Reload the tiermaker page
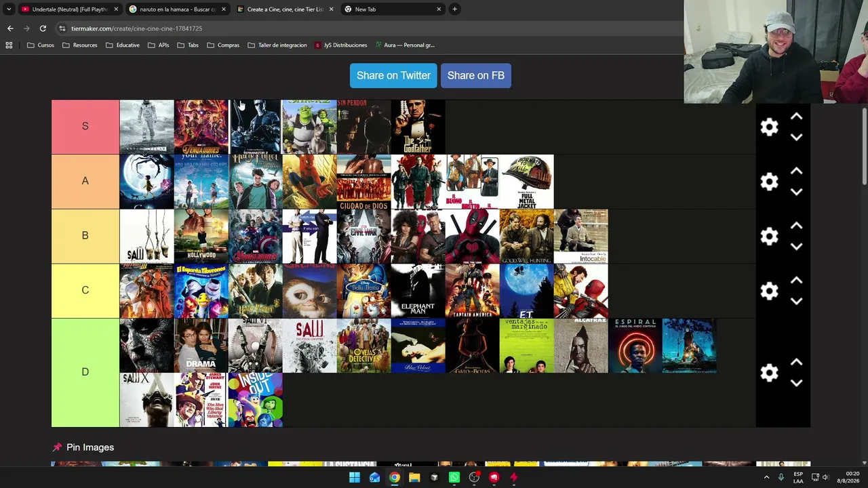The image size is (868, 488). click(43, 28)
